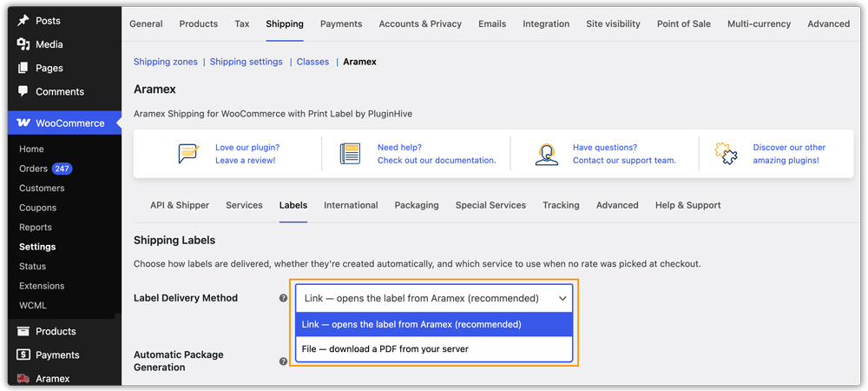Go to Shipping settings link
The height and width of the screenshot is (391, 868).
pos(247,62)
